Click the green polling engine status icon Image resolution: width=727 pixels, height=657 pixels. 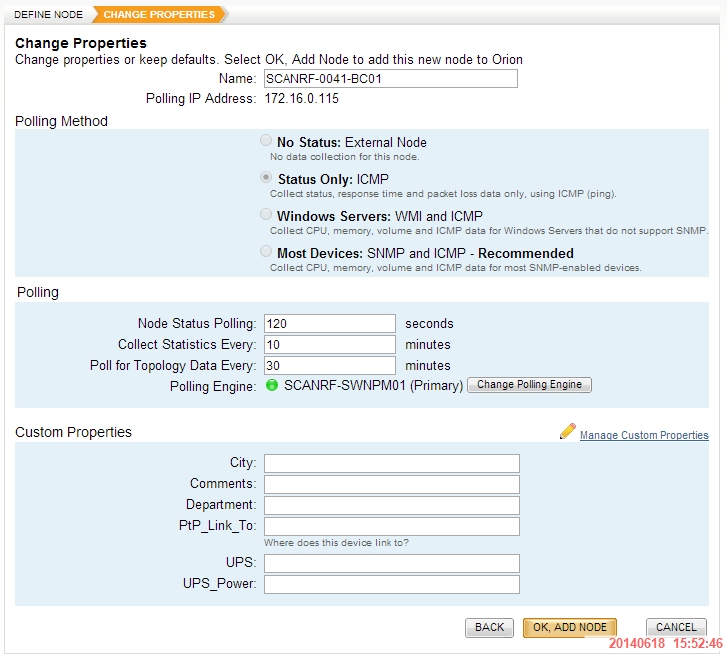coord(272,385)
